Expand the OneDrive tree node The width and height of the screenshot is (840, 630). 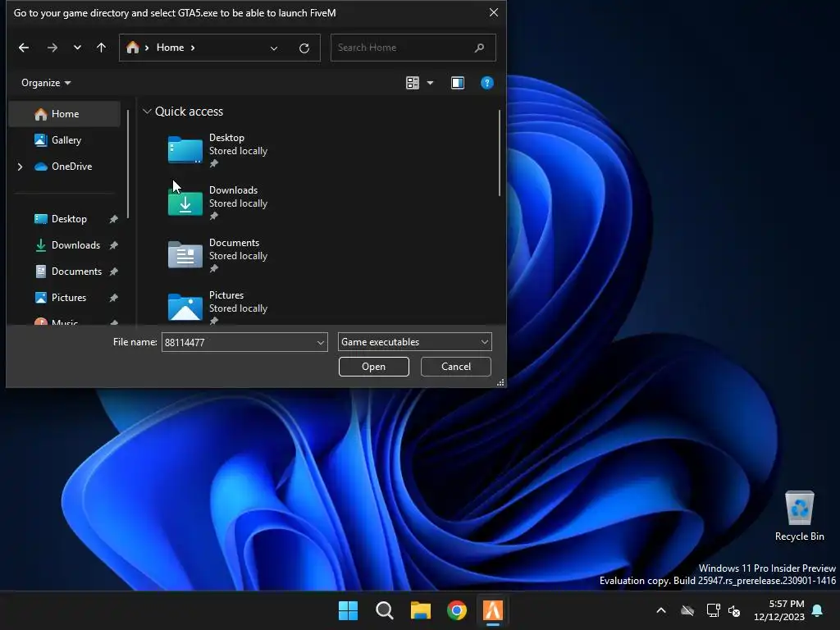point(20,167)
